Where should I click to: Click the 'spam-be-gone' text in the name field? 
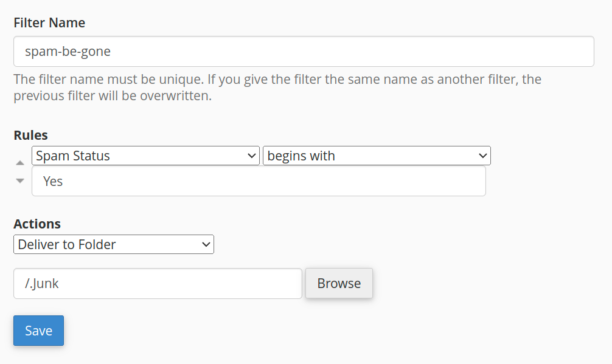click(x=68, y=52)
